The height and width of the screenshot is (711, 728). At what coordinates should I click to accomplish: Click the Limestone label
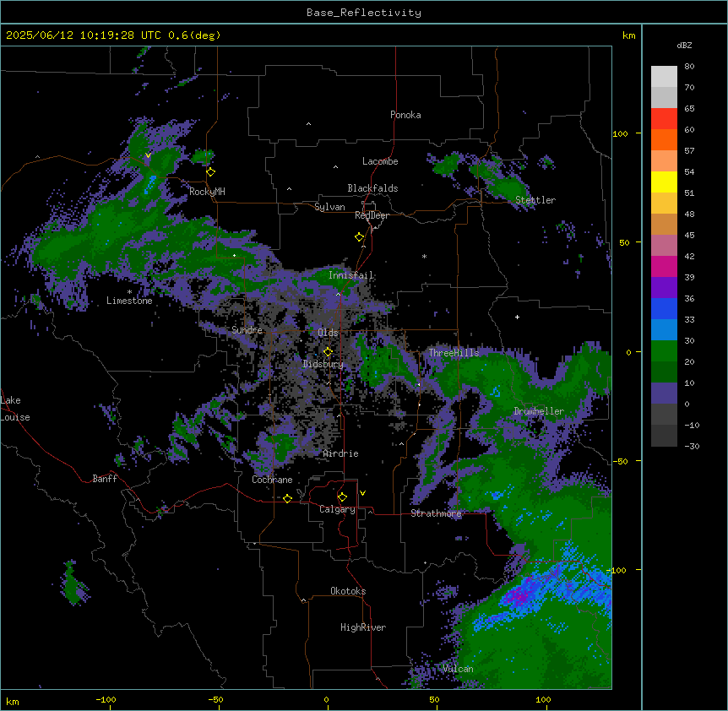(x=129, y=301)
